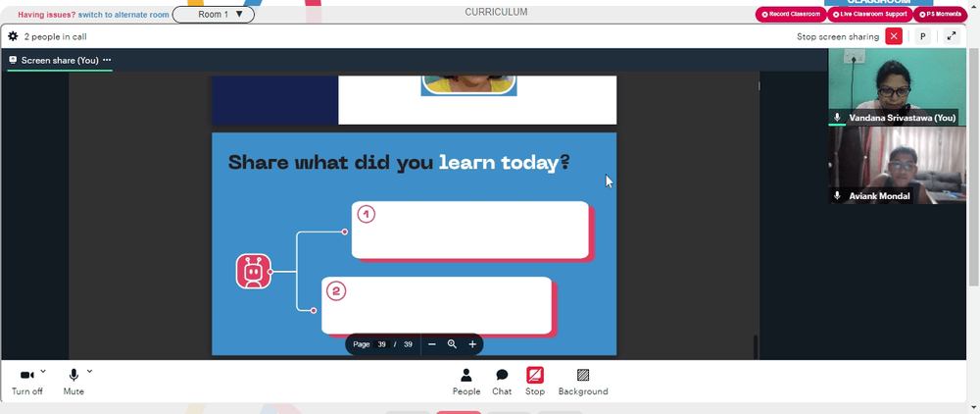Zoom out the PDF with minus icon

tap(432, 344)
